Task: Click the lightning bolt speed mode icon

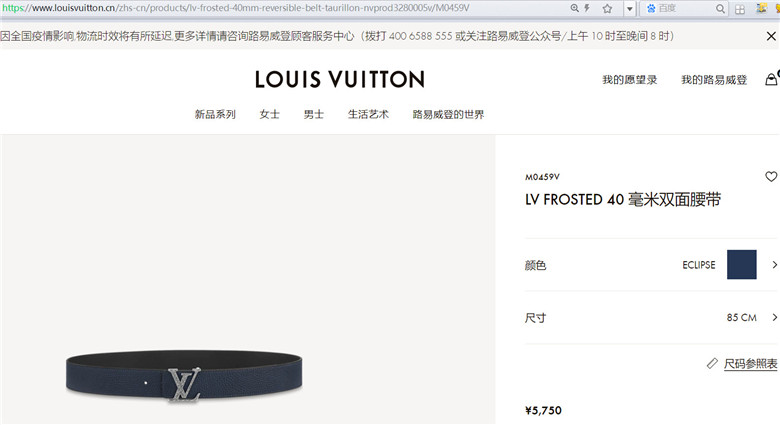Action: [x=587, y=8]
